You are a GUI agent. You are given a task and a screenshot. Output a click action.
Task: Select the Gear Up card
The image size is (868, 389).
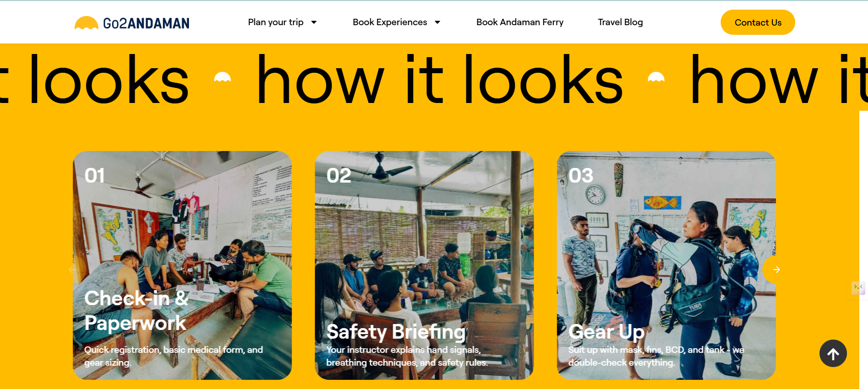(666, 265)
